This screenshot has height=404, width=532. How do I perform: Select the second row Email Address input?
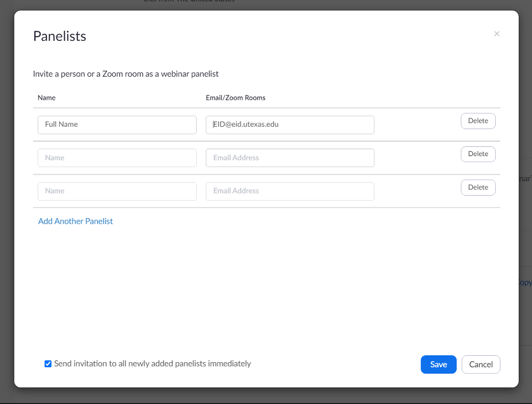coord(290,158)
